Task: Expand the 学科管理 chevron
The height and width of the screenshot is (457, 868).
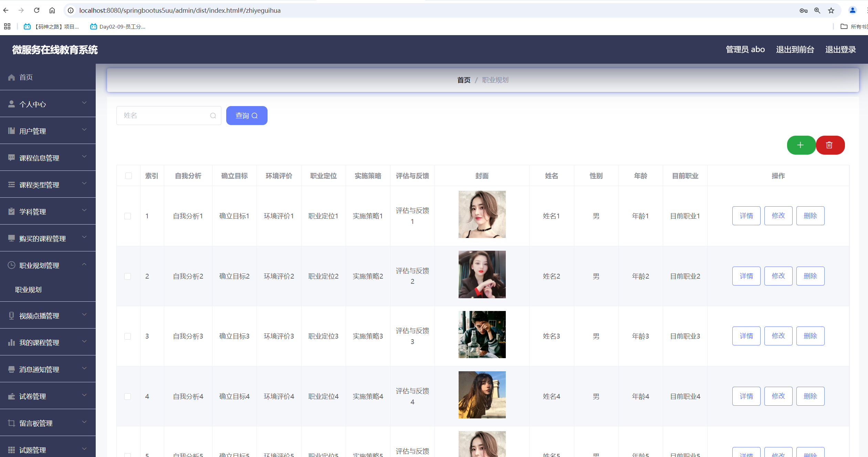Action: coord(84,210)
